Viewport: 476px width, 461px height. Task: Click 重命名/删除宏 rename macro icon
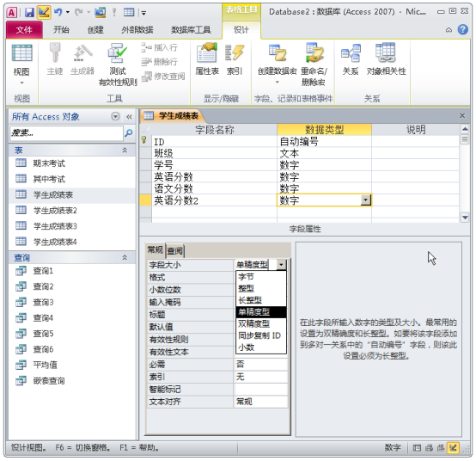[x=314, y=65]
